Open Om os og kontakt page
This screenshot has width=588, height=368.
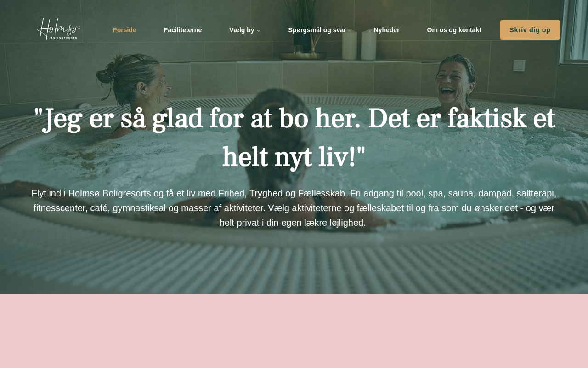pyautogui.click(x=454, y=30)
